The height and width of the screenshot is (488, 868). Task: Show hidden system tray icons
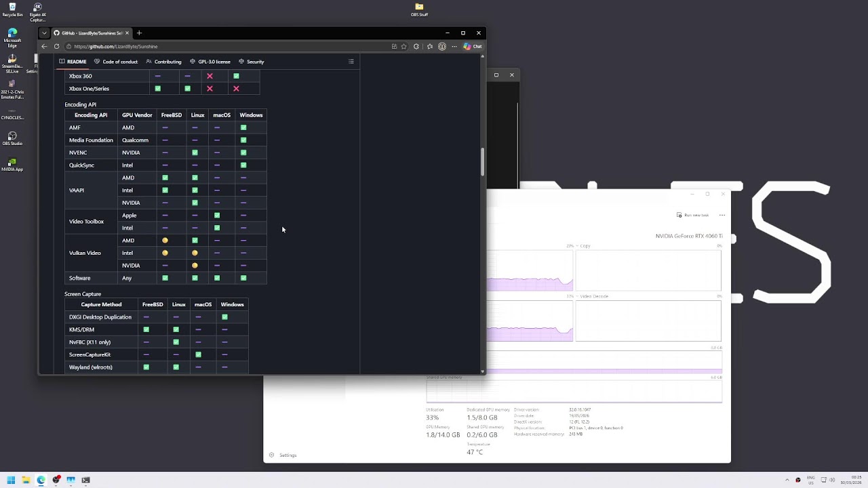787,480
